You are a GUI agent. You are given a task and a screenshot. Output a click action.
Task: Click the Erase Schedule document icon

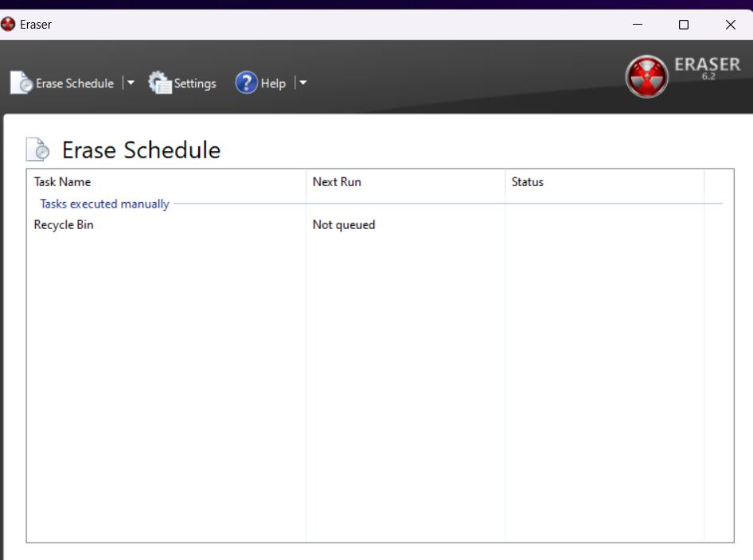click(20, 82)
